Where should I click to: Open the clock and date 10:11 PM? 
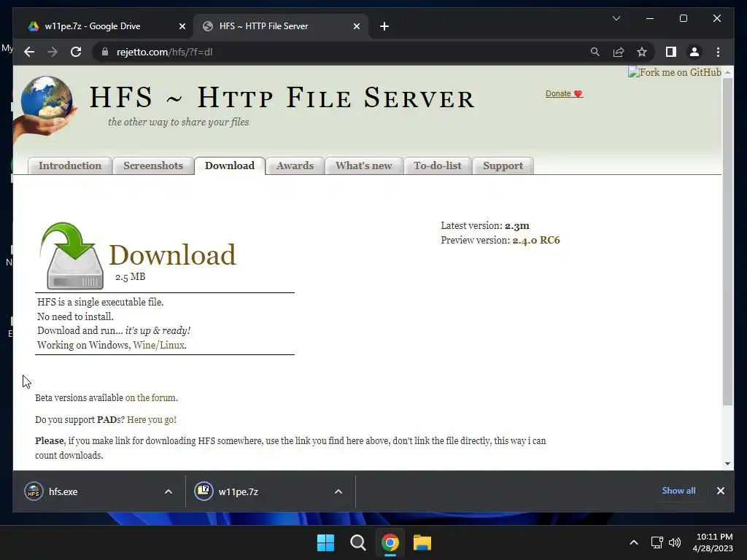pyautogui.click(x=713, y=542)
